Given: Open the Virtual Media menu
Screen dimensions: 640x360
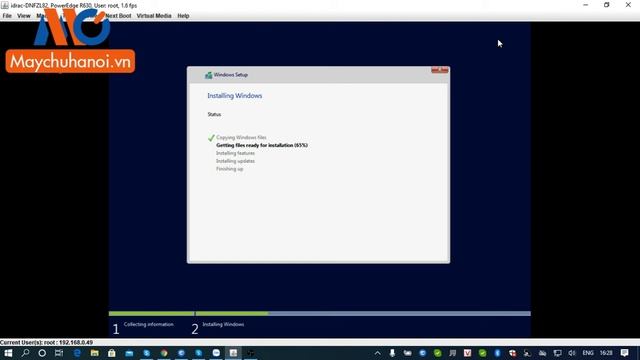Looking at the screenshot, I should click(154, 16).
